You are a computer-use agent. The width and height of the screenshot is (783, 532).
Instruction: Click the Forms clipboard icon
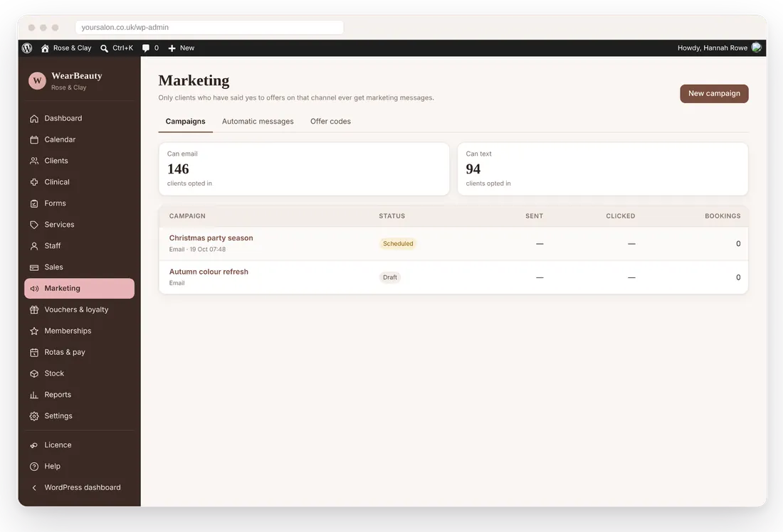click(34, 203)
